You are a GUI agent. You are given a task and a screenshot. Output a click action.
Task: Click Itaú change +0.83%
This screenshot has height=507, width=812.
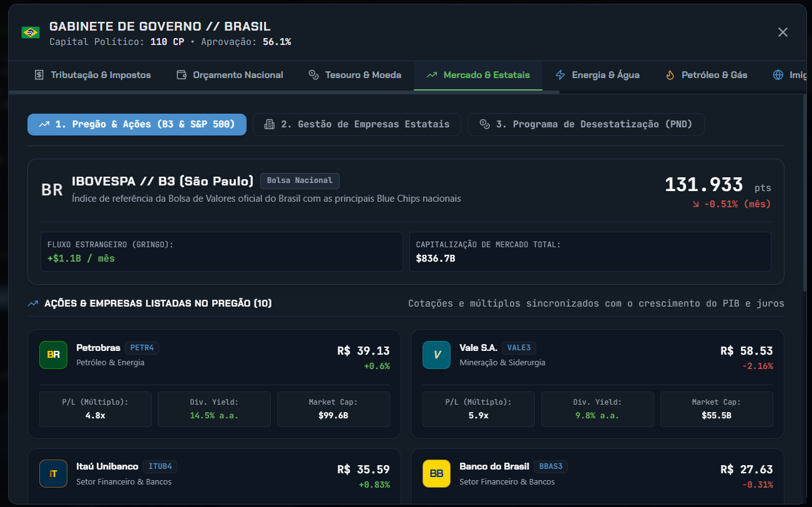click(x=374, y=485)
